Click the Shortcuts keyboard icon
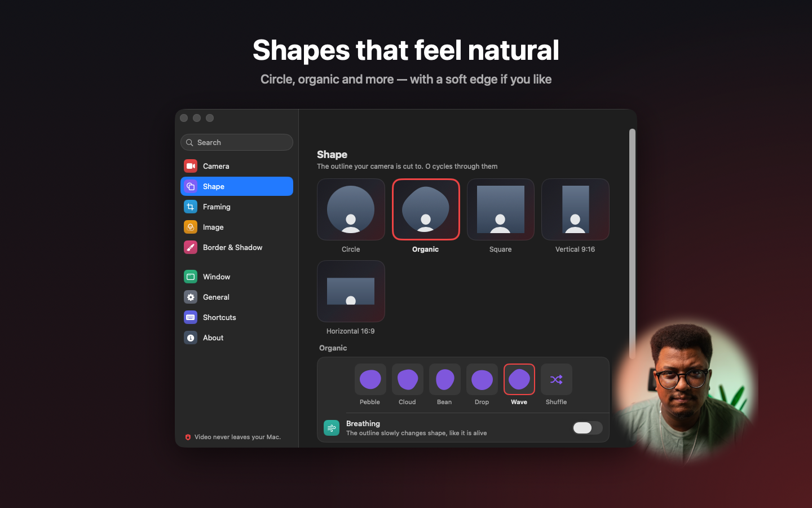 click(191, 317)
